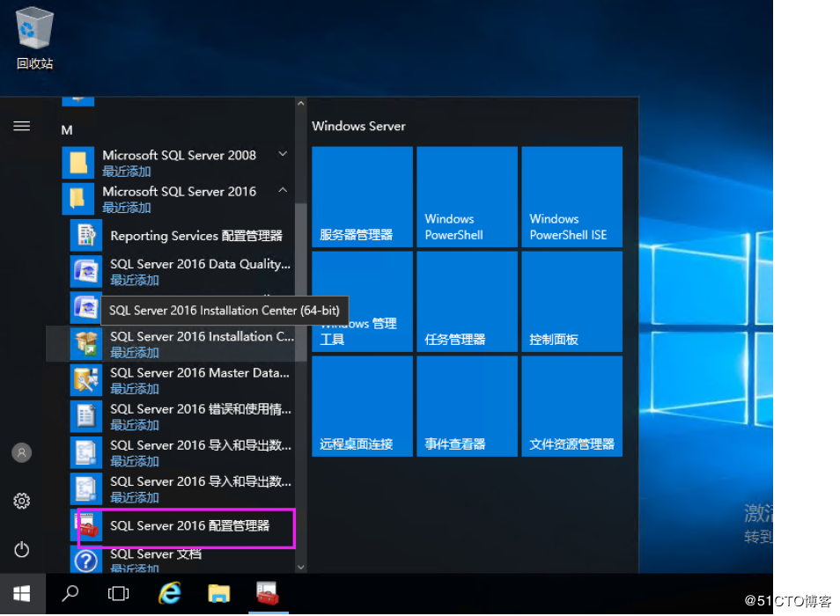Open the user account icon in Start sidebar
Screen dimensions: 840x616
click(x=22, y=453)
